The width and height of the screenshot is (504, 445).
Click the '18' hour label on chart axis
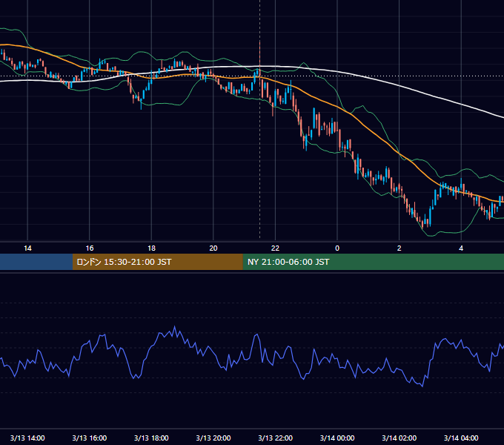[x=151, y=248]
